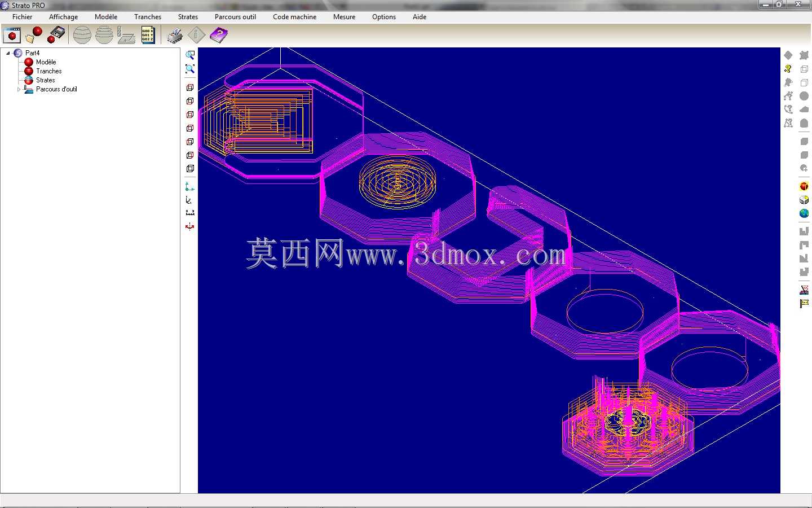Click the gray overlapping wireframe boxes icon

click(804, 69)
